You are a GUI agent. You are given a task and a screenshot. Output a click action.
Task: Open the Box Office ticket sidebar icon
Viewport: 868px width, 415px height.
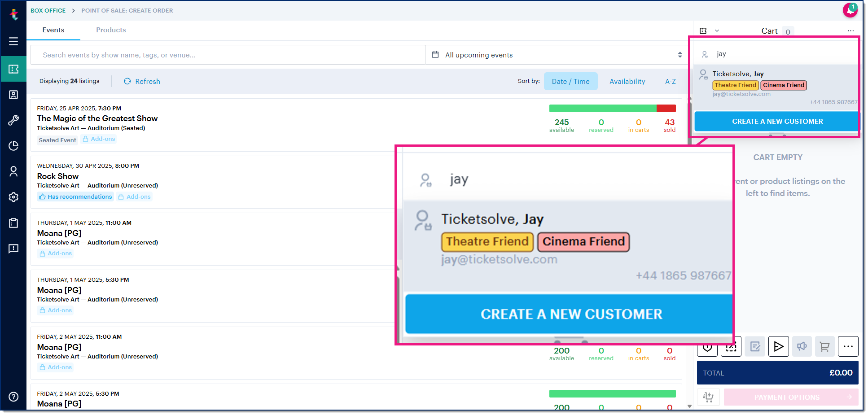[13, 69]
